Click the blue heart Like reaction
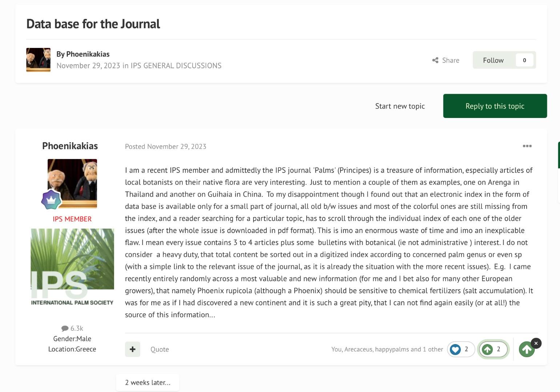 (x=455, y=349)
